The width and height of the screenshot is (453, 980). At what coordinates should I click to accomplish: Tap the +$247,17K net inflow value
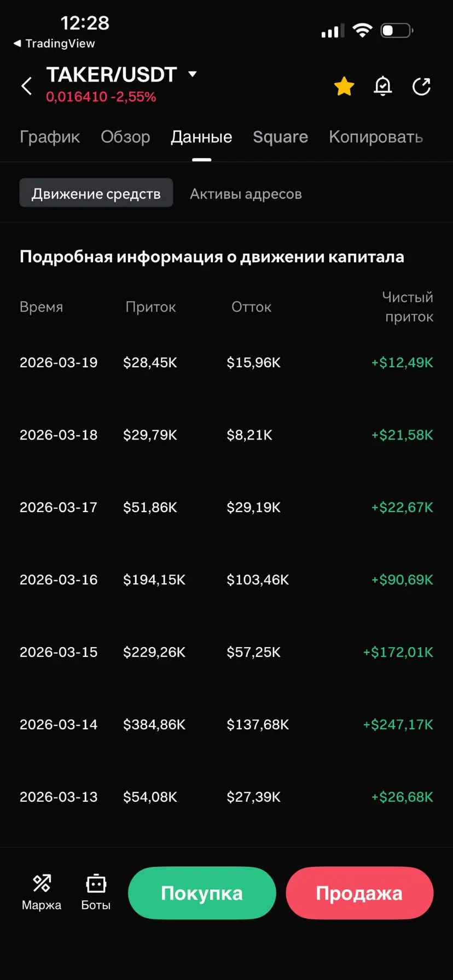398,725
